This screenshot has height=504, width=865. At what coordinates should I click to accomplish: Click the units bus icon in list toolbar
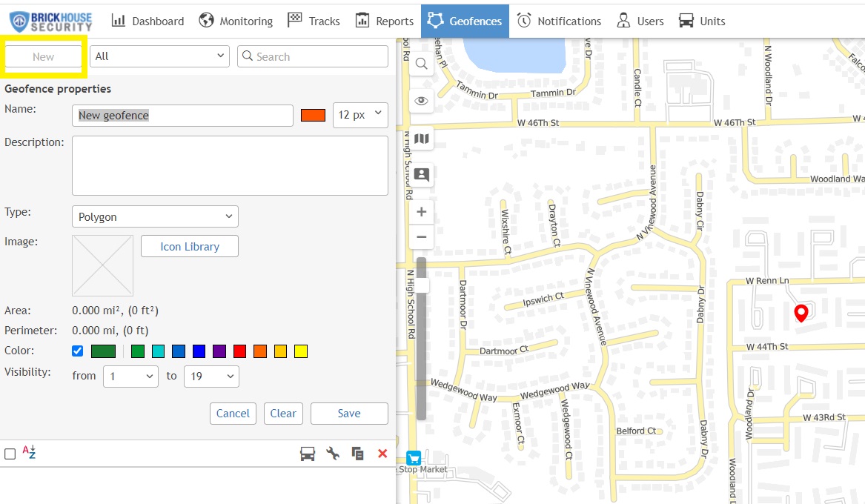[308, 454]
